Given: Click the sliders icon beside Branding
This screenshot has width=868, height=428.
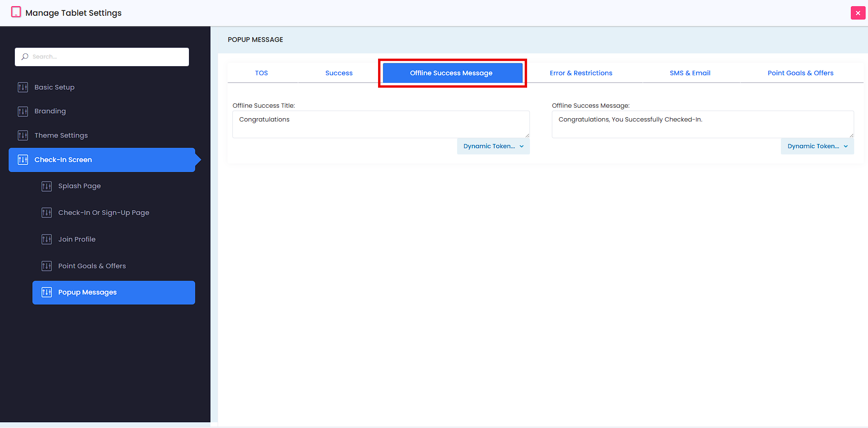Looking at the screenshot, I should click(x=23, y=112).
